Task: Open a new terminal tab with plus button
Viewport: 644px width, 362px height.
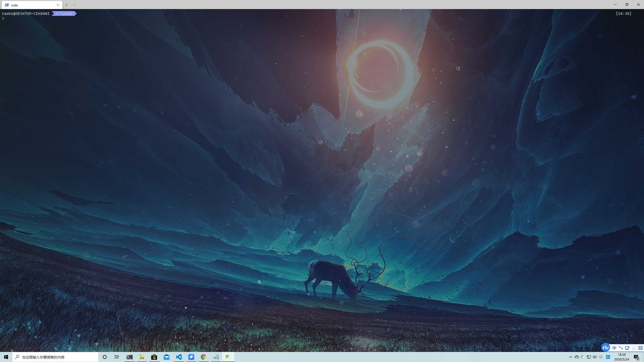Action: (66, 5)
